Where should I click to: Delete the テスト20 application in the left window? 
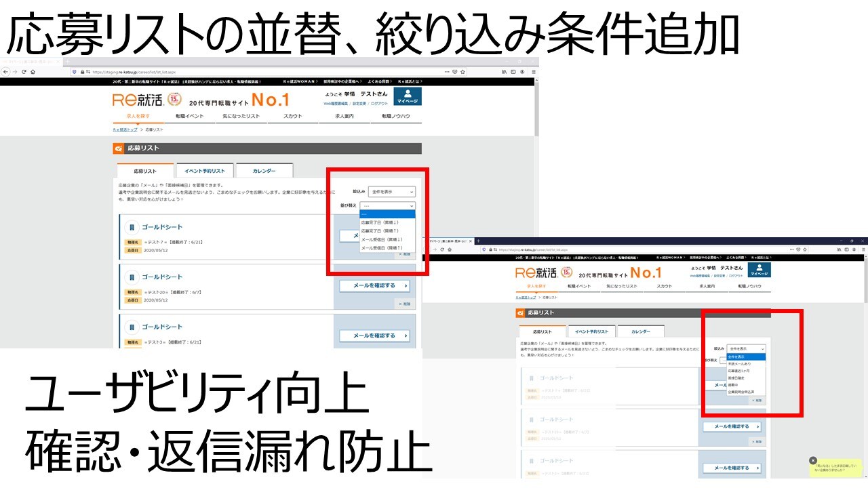[x=405, y=304]
